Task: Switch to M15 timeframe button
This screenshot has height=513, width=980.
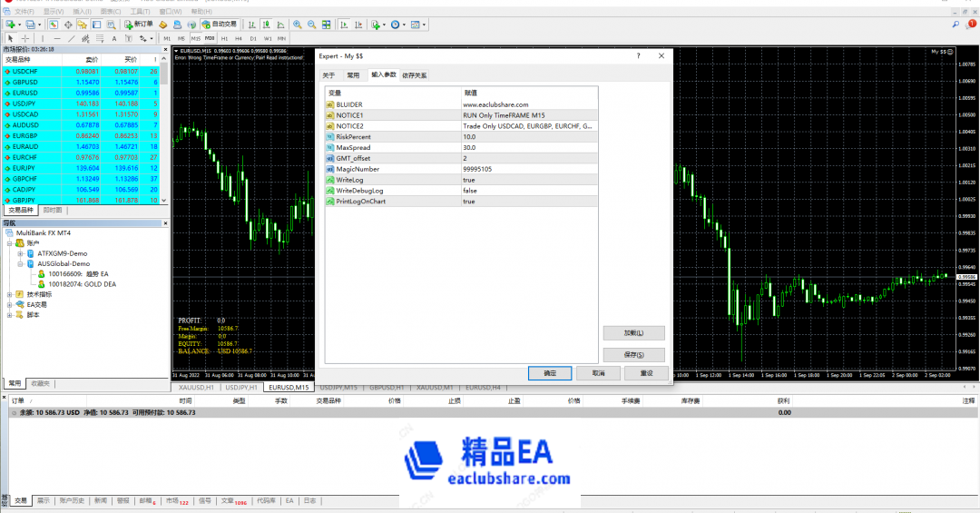Action: (x=196, y=38)
